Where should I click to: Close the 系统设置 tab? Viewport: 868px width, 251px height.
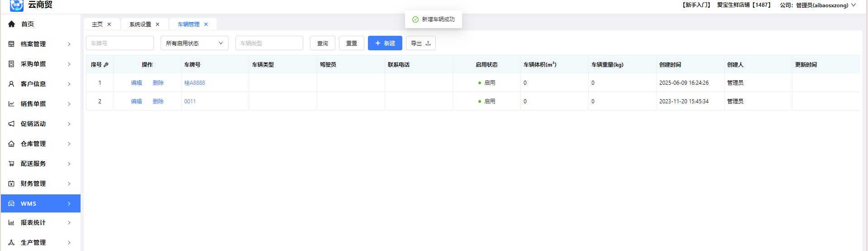pos(157,24)
